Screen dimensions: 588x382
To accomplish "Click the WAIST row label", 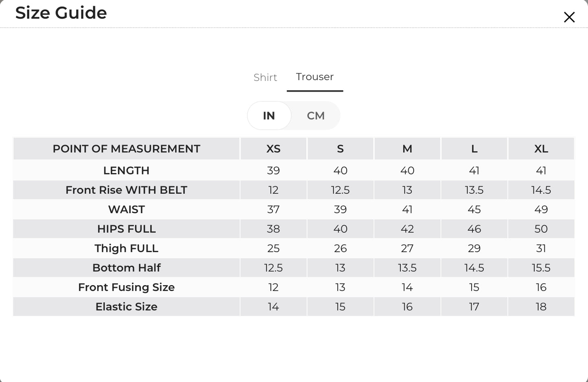I will pos(127,210).
